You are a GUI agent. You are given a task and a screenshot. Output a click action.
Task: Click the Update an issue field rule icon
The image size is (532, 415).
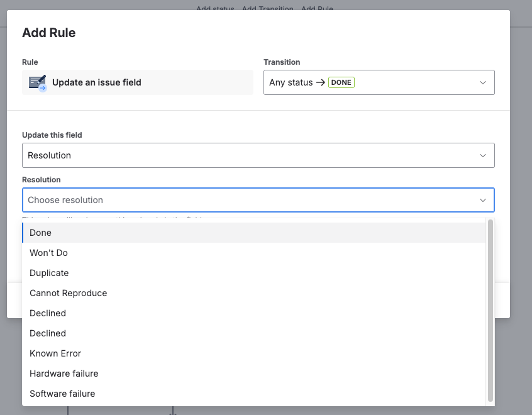tap(38, 82)
